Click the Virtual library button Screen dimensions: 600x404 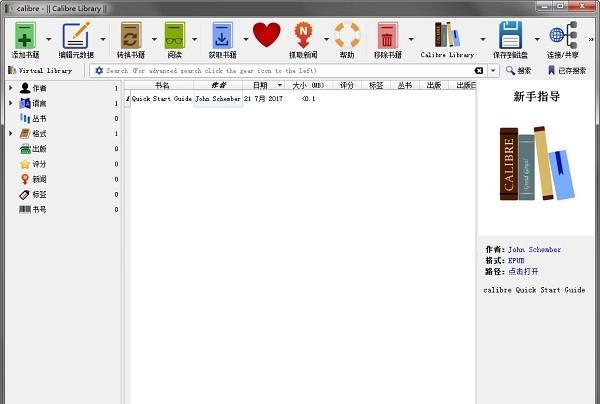(x=40, y=71)
